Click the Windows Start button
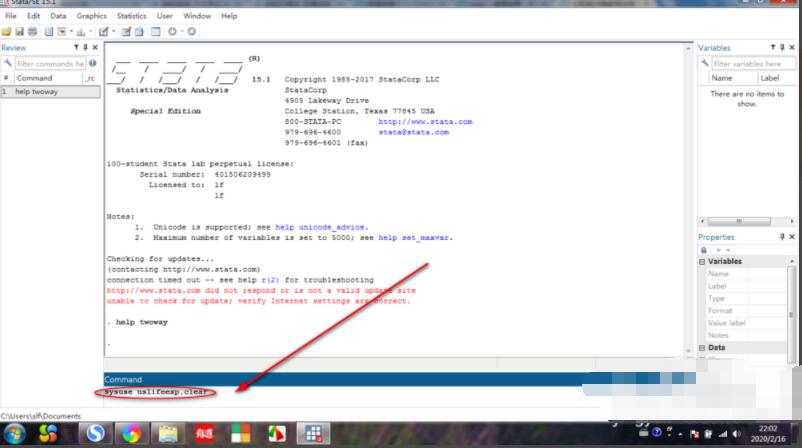Screen dimensions: 802x448 [x=14, y=434]
